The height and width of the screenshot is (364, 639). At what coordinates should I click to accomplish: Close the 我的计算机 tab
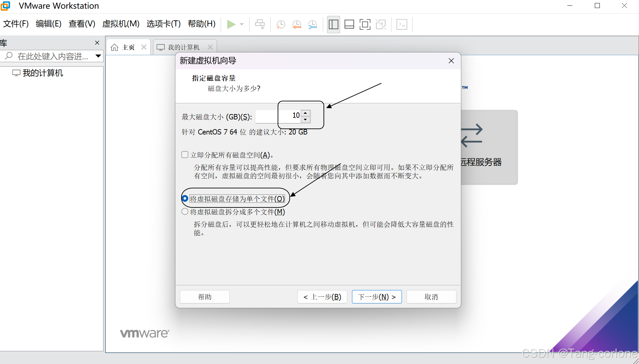(x=210, y=47)
